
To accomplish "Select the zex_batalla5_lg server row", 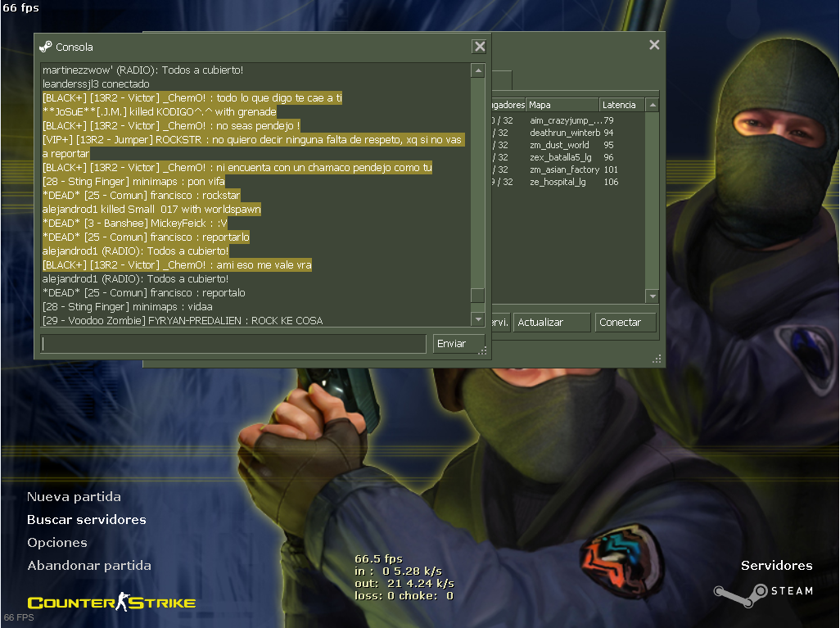I will coord(568,157).
